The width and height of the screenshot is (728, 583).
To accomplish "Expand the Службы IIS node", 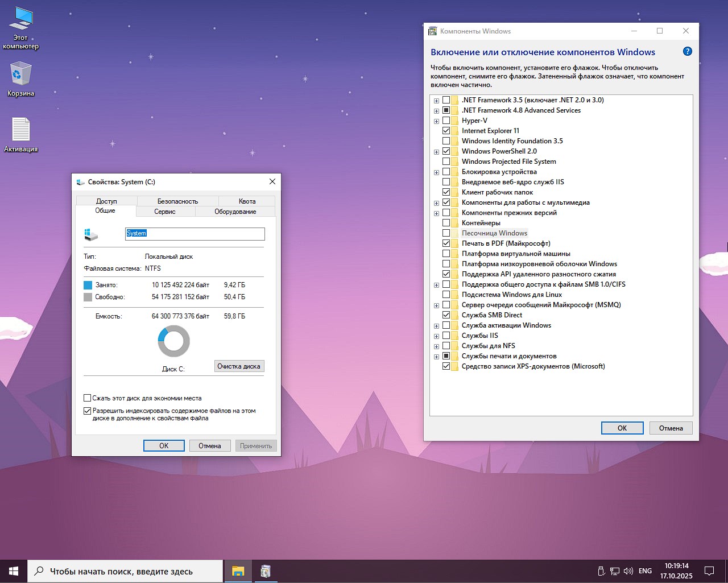I will point(436,336).
